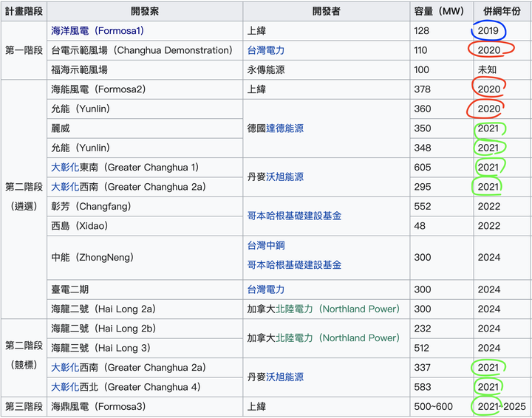Click the capacity value 128
The image size is (532, 418).
coord(421,31)
